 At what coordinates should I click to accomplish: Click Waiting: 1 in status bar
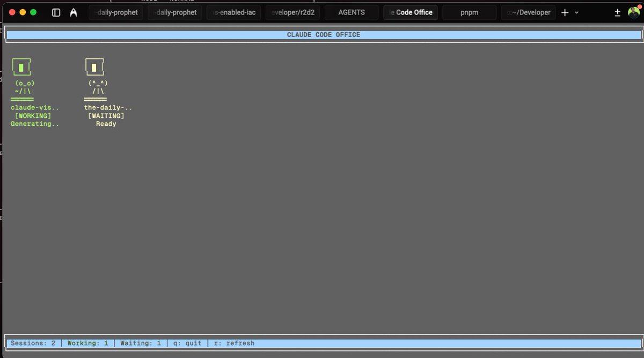(141, 343)
